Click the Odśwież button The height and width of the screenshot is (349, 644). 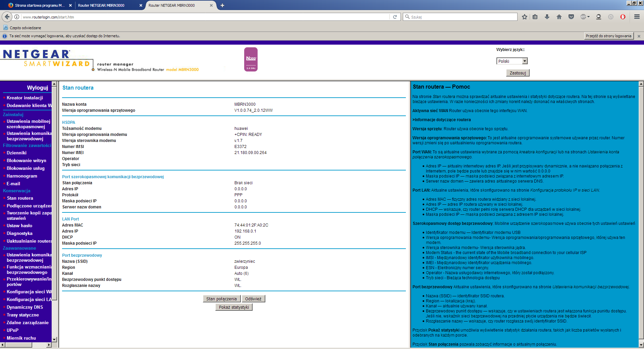tap(253, 299)
